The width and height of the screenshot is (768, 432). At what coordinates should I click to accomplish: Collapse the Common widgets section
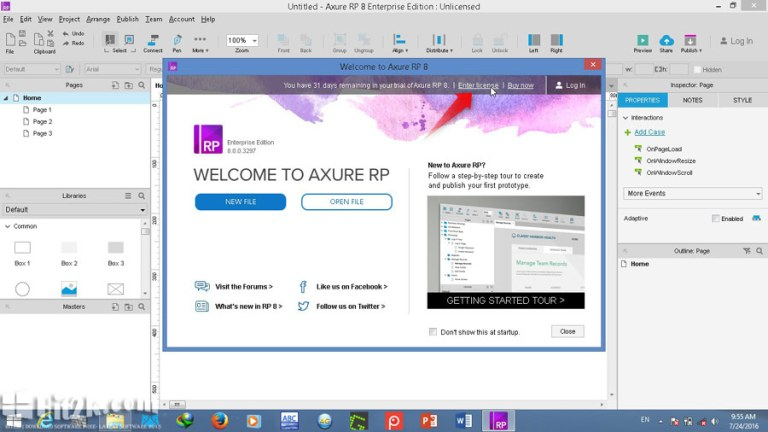[7, 226]
